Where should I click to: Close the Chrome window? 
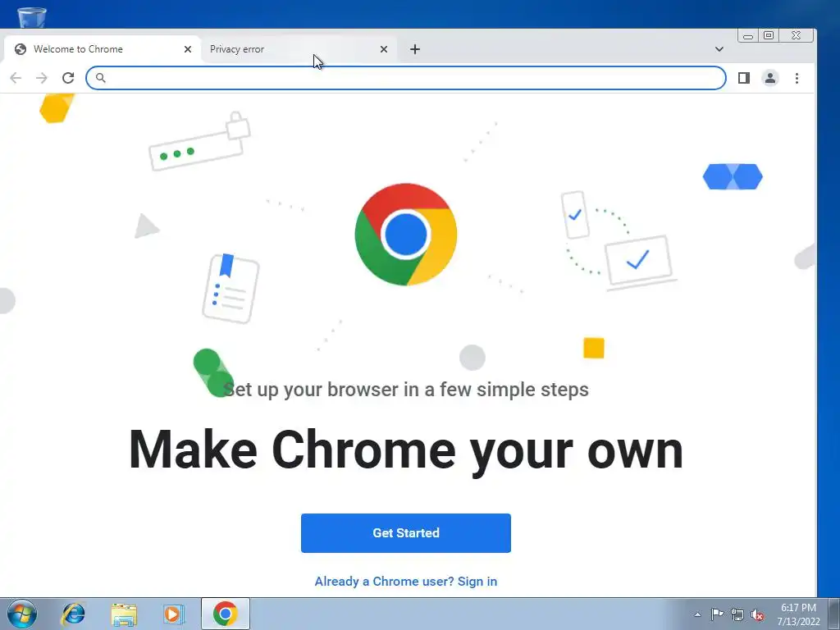pyautogui.click(x=797, y=35)
